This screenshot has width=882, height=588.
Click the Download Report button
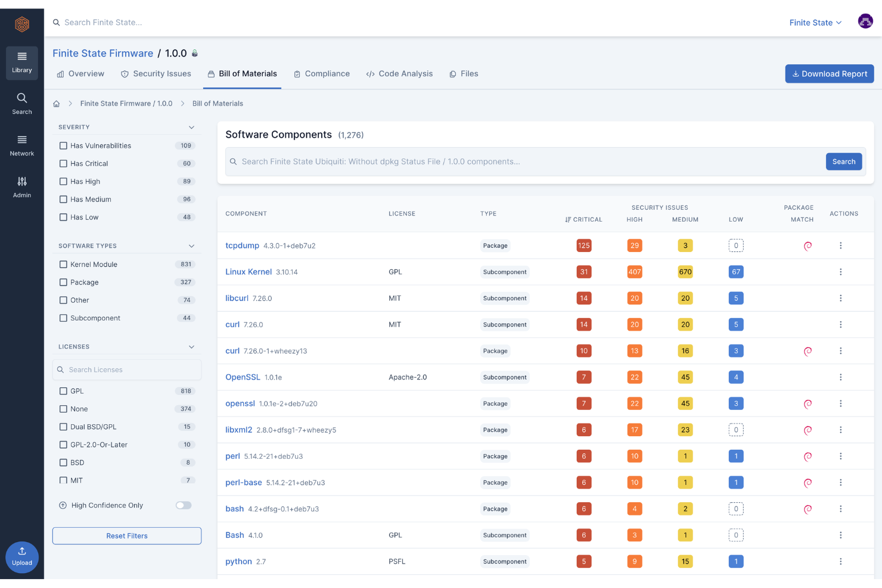tap(830, 74)
